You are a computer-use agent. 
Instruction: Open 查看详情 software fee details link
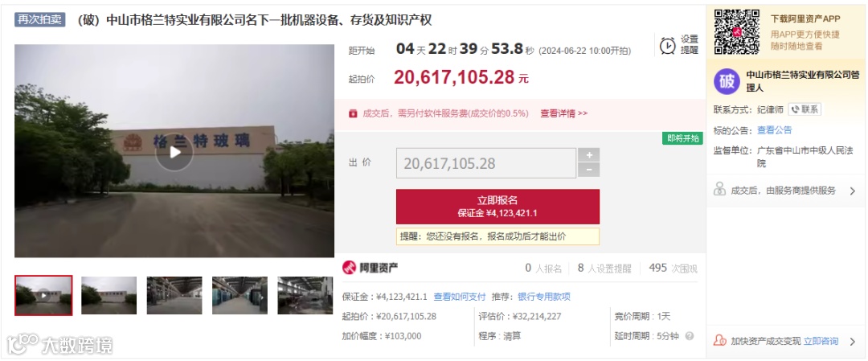[563, 113]
